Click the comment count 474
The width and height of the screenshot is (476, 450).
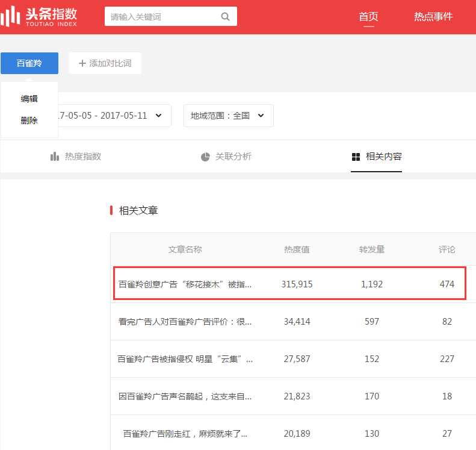coord(447,284)
